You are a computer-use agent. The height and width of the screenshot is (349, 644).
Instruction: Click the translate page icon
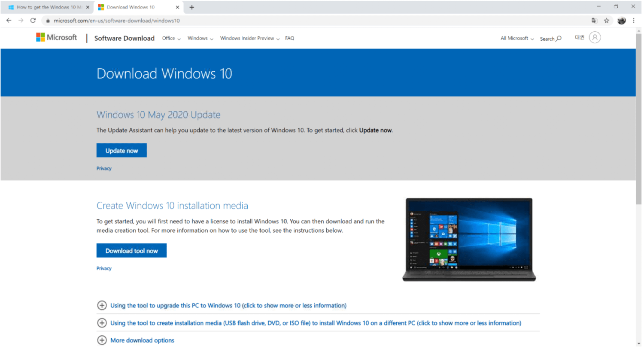pos(594,21)
